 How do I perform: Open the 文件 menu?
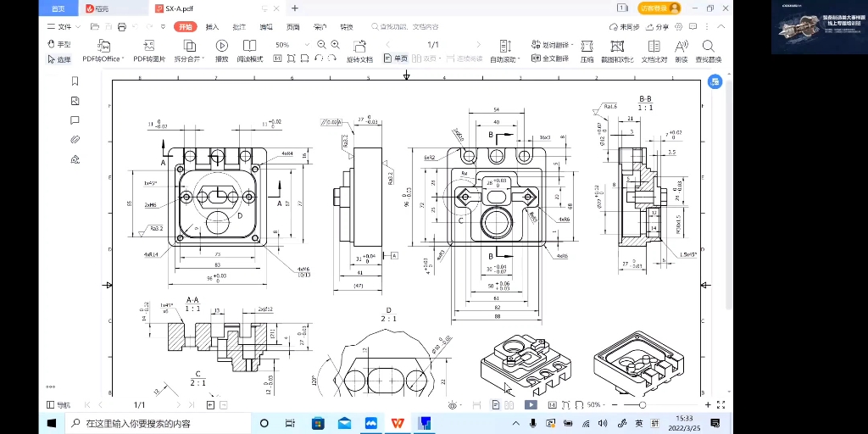click(64, 26)
